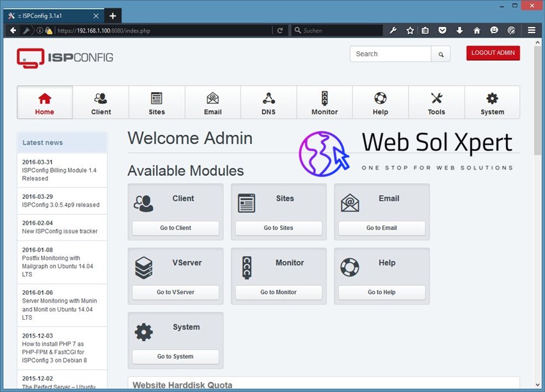
Task: Open the browser hamburger menu
Action: (x=532, y=31)
